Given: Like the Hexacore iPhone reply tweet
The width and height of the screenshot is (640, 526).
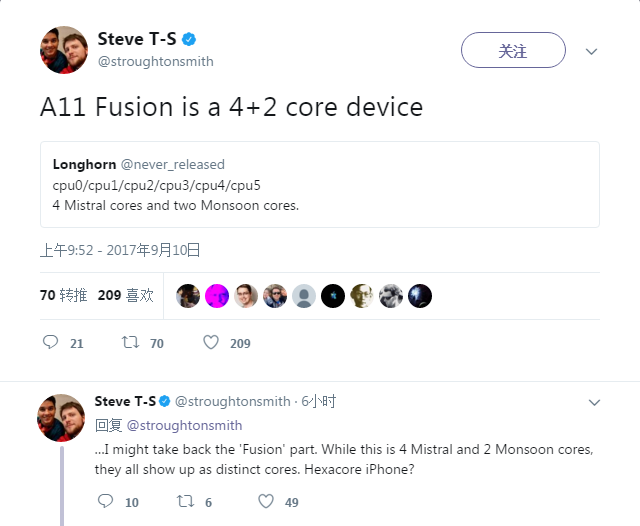Looking at the screenshot, I should pyautogui.click(x=265, y=501).
